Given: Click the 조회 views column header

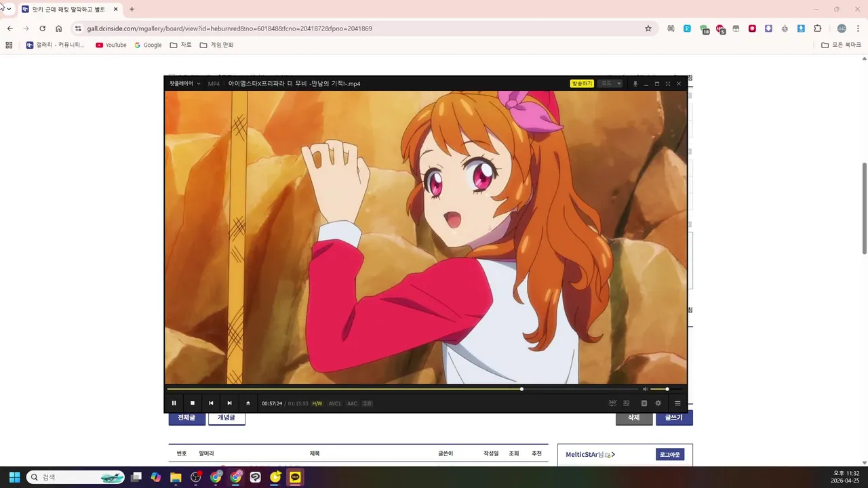Looking at the screenshot, I should (513, 453).
